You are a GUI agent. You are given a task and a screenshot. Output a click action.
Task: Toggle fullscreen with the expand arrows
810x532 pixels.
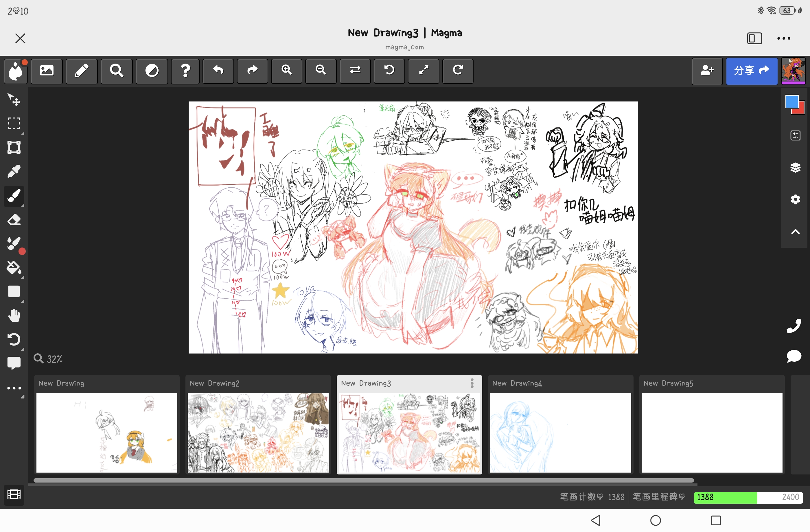click(424, 71)
